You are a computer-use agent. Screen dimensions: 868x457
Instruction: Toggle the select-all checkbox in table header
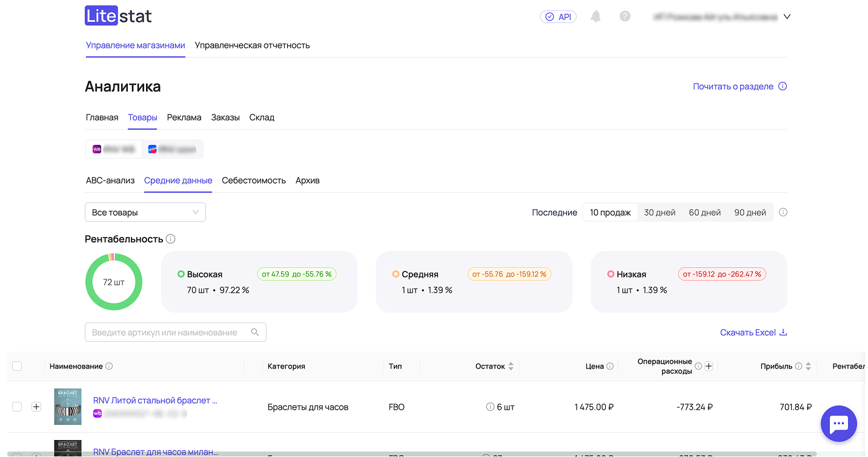(x=17, y=366)
